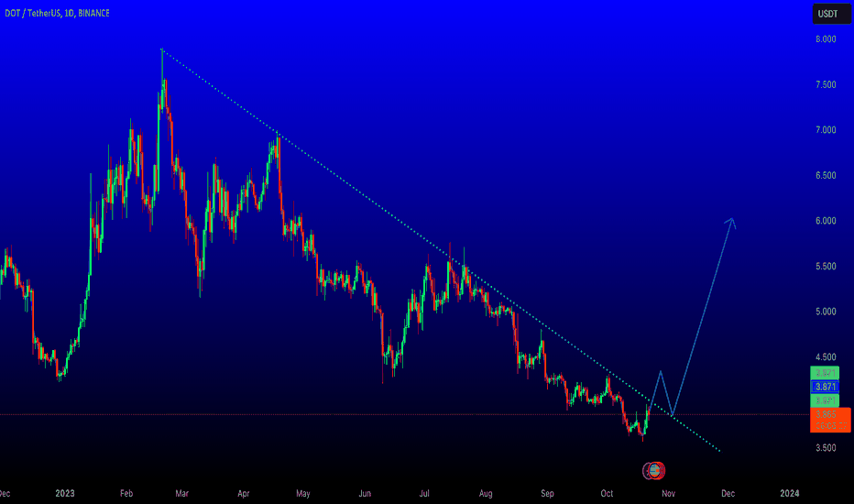This screenshot has width=854, height=504.
Task: Select the red 3.865 current price label
Action: tap(830, 420)
